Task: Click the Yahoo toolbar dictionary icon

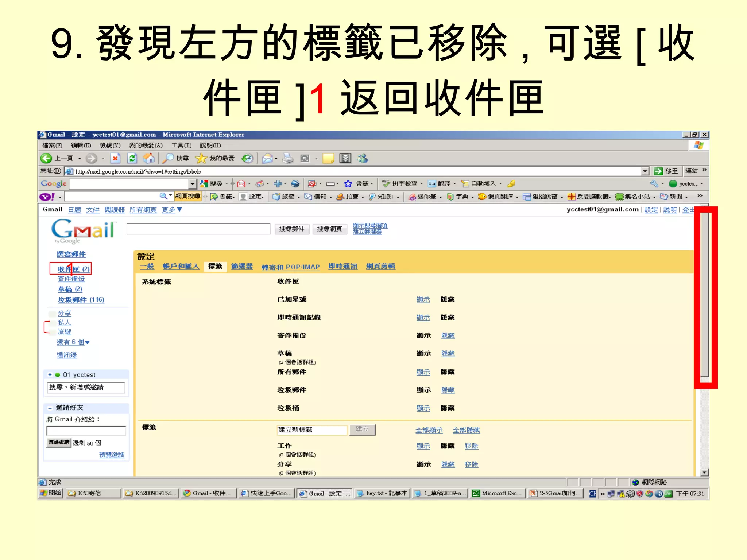Action: coord(450,197)
